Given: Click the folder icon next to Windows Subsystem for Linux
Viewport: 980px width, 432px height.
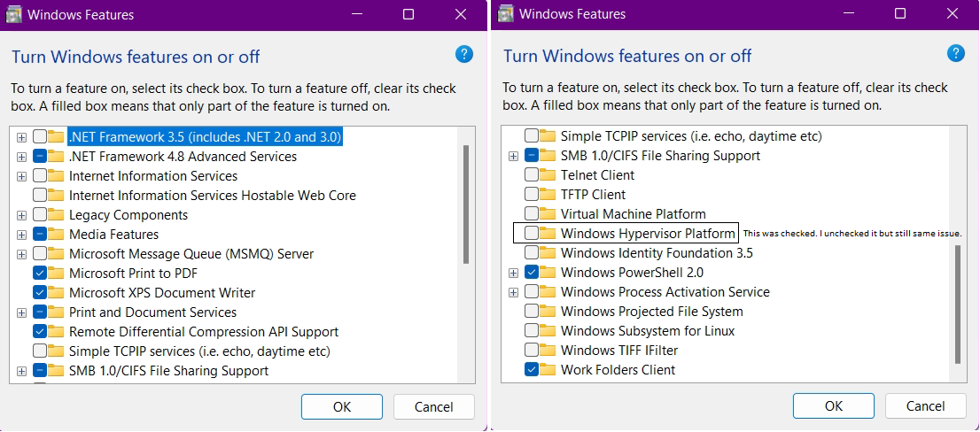Looking at the screenshot, I should pyautogui.click(x=548, y=330).
